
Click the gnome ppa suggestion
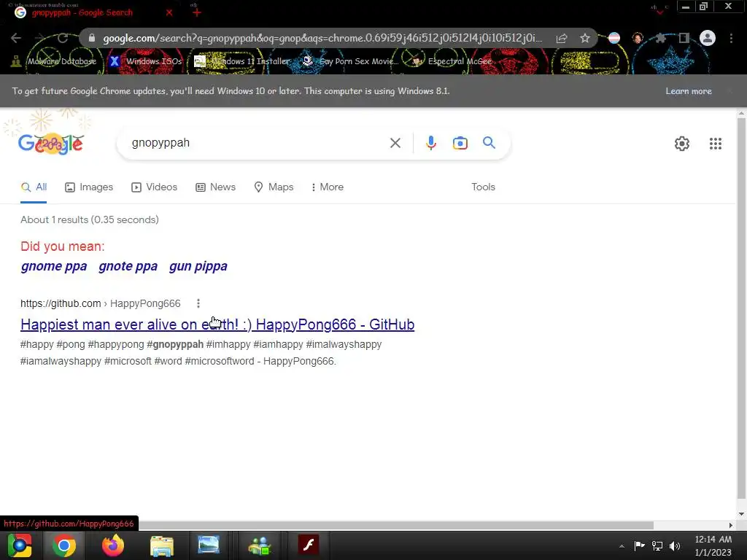54,266
